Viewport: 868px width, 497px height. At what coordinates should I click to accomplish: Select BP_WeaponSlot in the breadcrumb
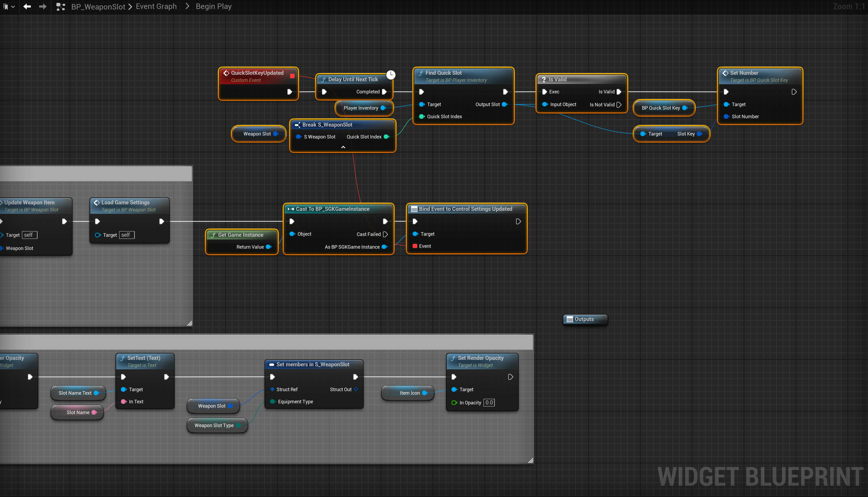(x=98, y=6)
